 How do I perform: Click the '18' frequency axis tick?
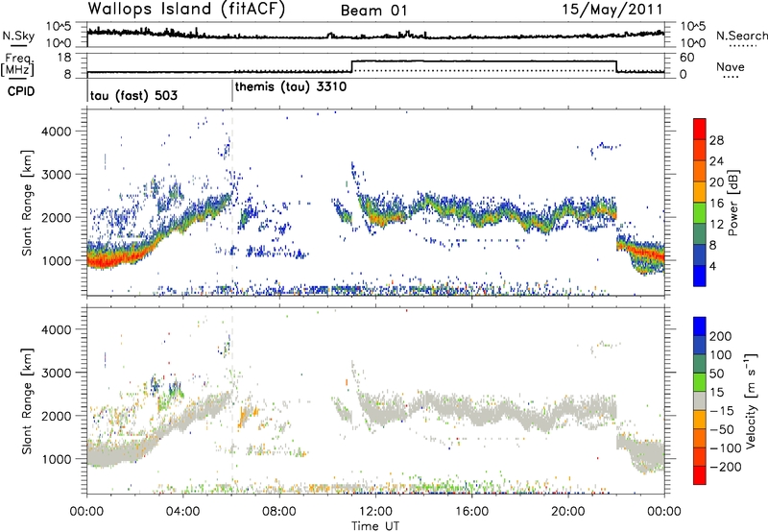65,58
